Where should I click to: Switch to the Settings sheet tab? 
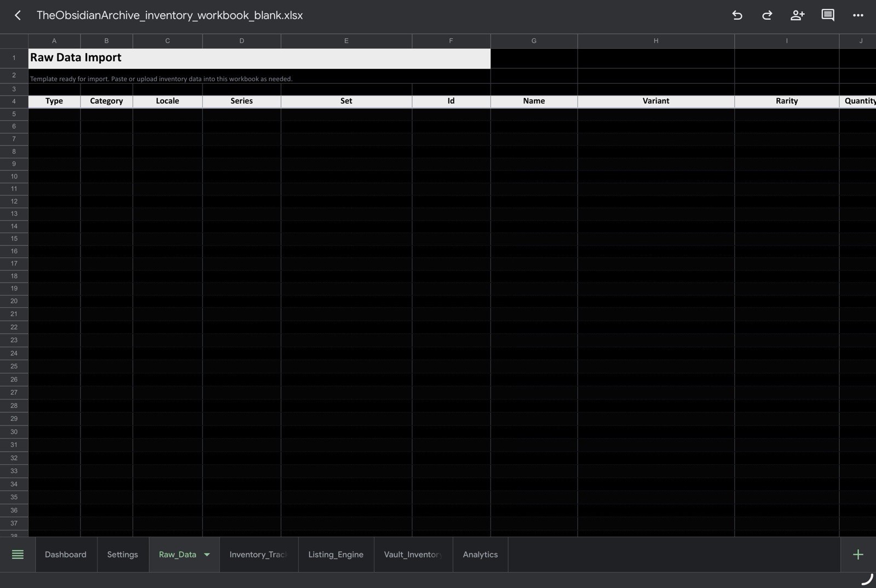123,555
